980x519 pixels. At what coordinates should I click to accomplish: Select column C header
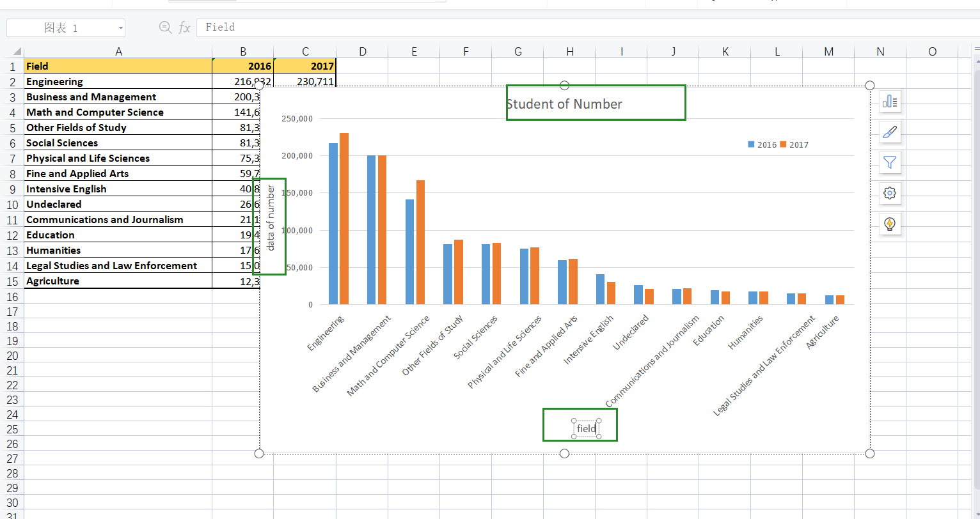[305, 52]
